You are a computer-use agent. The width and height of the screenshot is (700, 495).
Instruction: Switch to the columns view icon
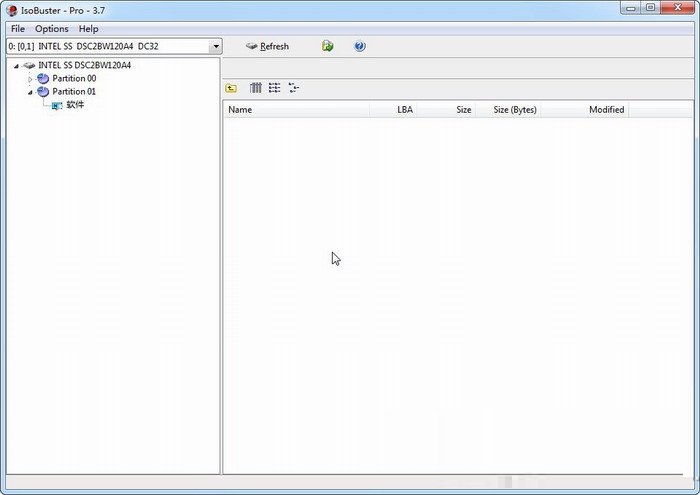click(256, 88)
